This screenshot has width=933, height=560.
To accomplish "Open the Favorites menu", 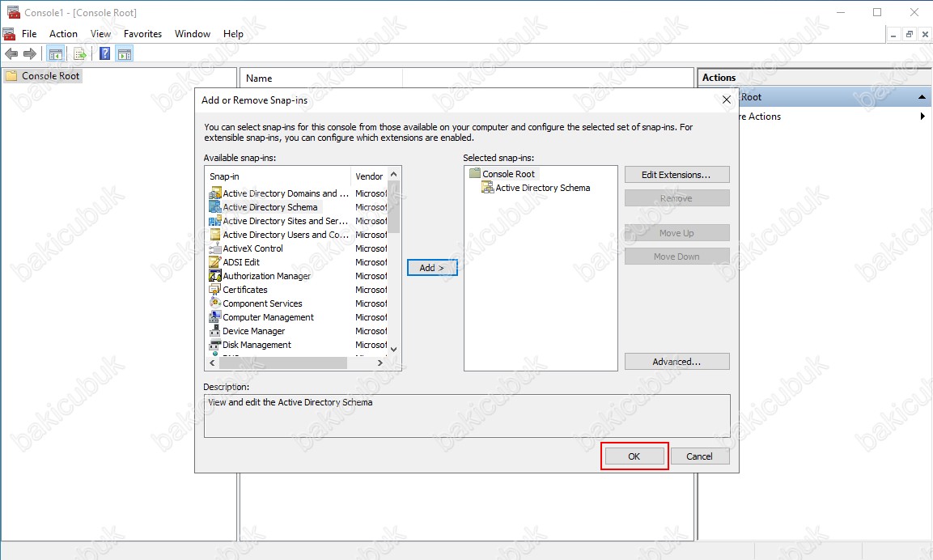I will [x=142, y=34].
